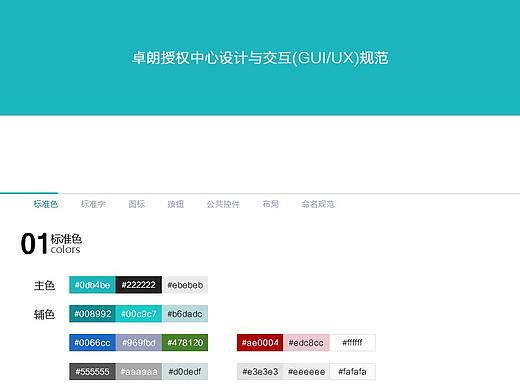Pick the #ebebeb light gray swatch
Image resolution: width=520 pixels, height=390 pixels.
coord(185,285)
